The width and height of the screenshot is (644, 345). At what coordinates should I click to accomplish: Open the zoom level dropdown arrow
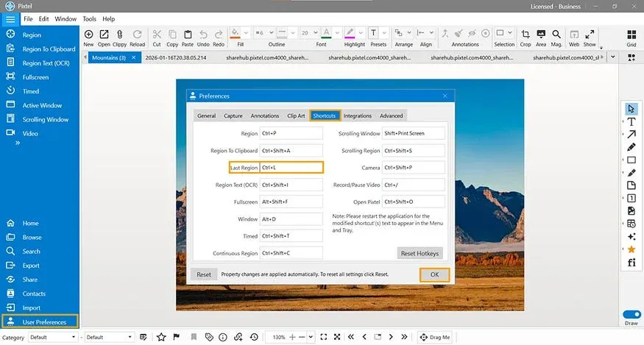point(311,337)
